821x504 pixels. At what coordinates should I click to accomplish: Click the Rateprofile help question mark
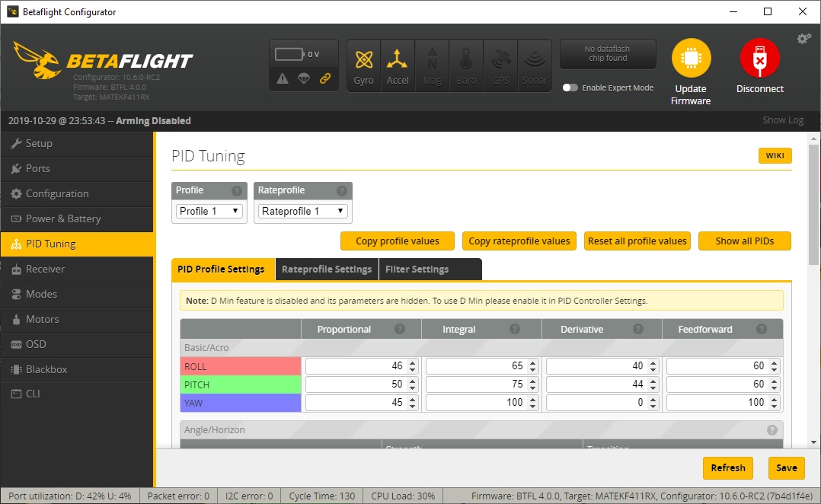342,190
